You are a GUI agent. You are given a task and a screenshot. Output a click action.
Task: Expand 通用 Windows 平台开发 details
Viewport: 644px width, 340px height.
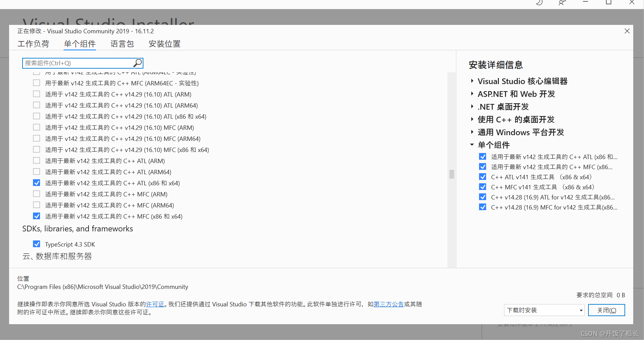tap(472, 132)
